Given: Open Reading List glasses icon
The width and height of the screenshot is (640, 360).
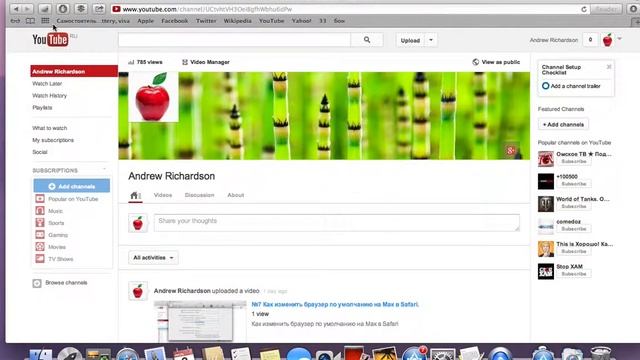Looking at the screenshot, I should (x=15, y=20).
